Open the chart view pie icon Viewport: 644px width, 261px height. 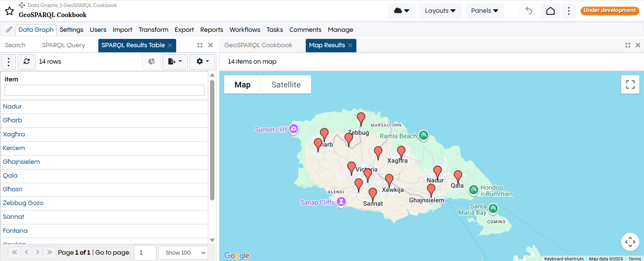click(151, 62)
